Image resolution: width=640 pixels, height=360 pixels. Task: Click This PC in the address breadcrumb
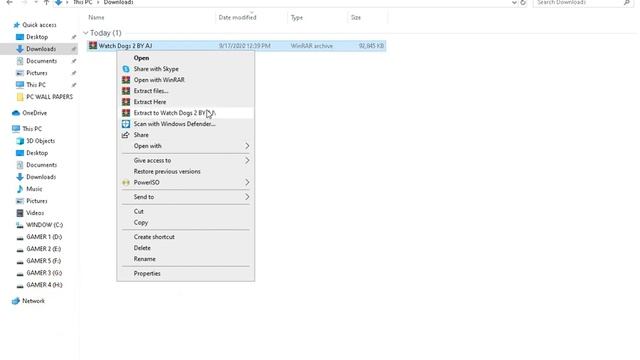(82, 2)
